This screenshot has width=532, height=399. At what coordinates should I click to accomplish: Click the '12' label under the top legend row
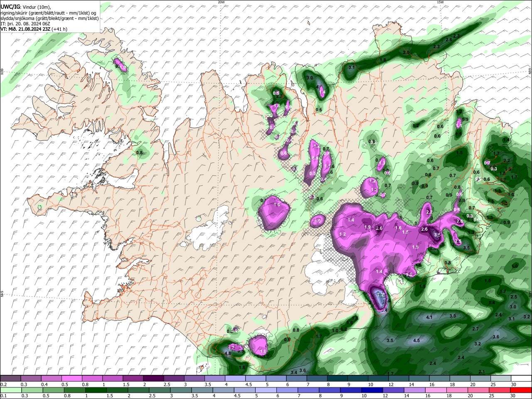coord(391,384)
